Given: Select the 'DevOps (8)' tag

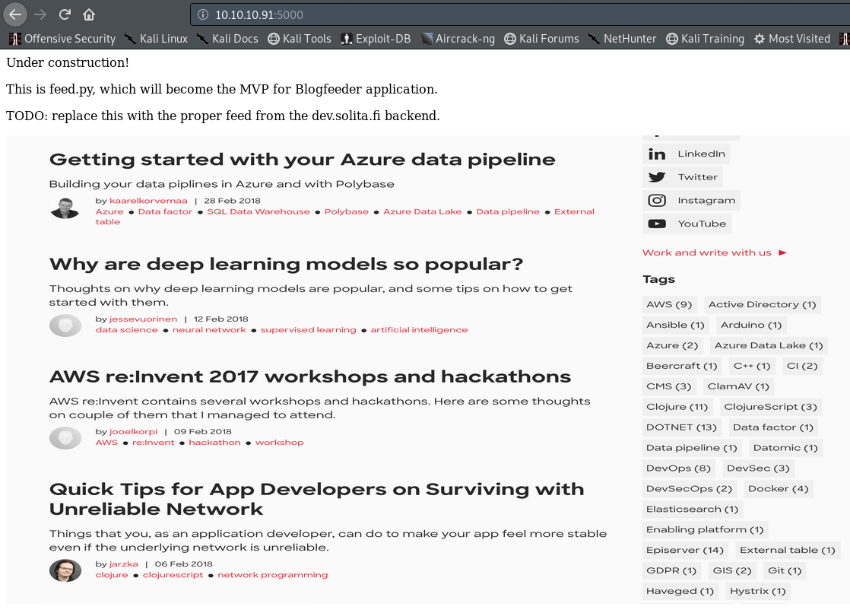Looking at the screenshot, I should click(x=678, y=468).
